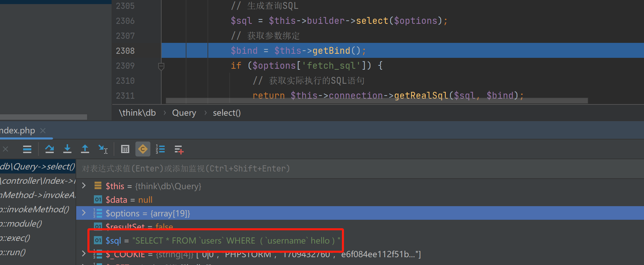Expand the $this variable node

coord(84,186)
